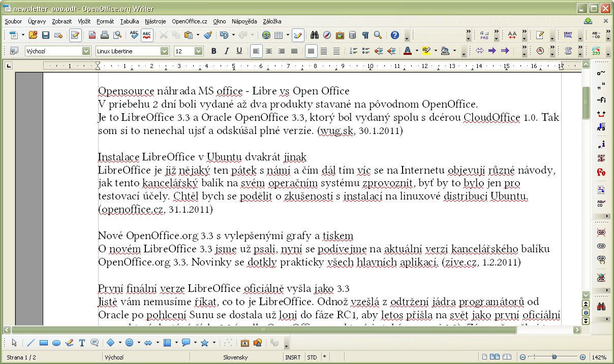
Task: Toggle Italic formatting
Action: pos(227,51)
